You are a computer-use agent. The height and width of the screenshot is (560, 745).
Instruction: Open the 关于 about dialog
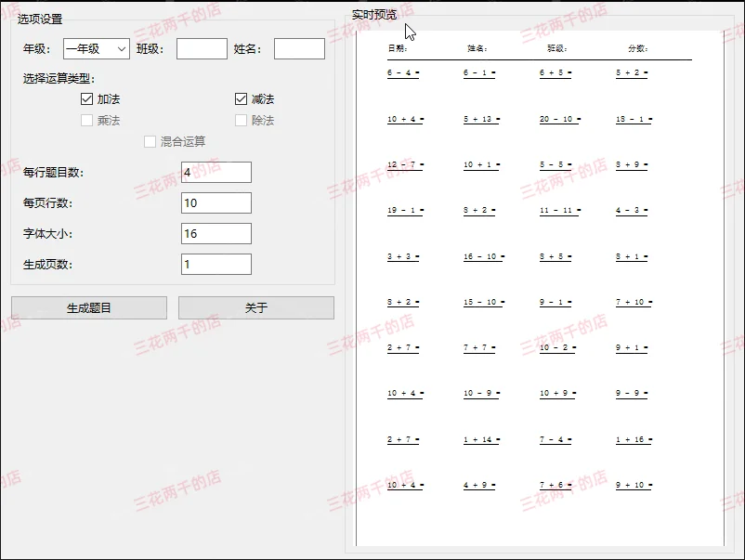coord(255,307)
